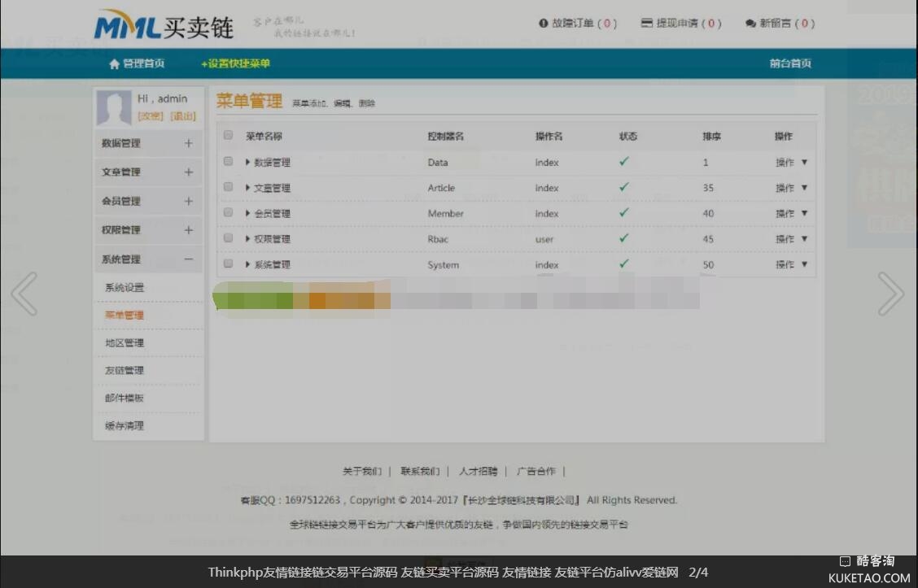
Task: Open 故障订单 alert in header
Action: [577, 24]
